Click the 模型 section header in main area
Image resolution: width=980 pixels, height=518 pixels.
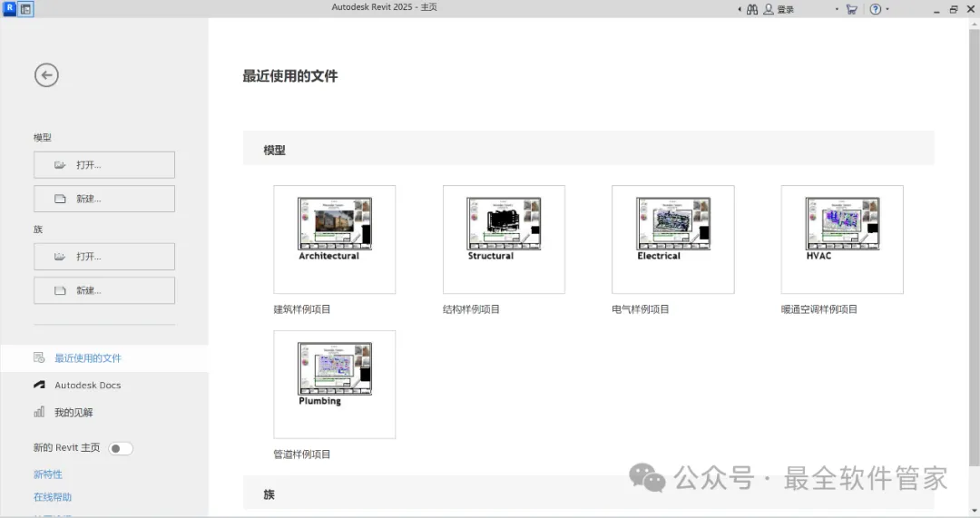pyautogui.click(x=589, y=148)
